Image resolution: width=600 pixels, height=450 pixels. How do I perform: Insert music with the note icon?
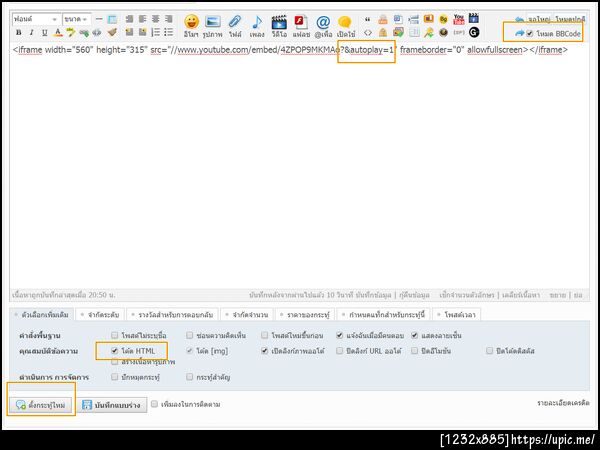257,22
